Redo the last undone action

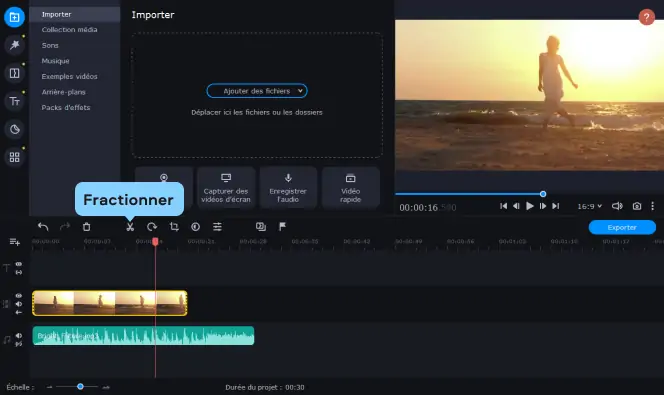coord(65,227)
